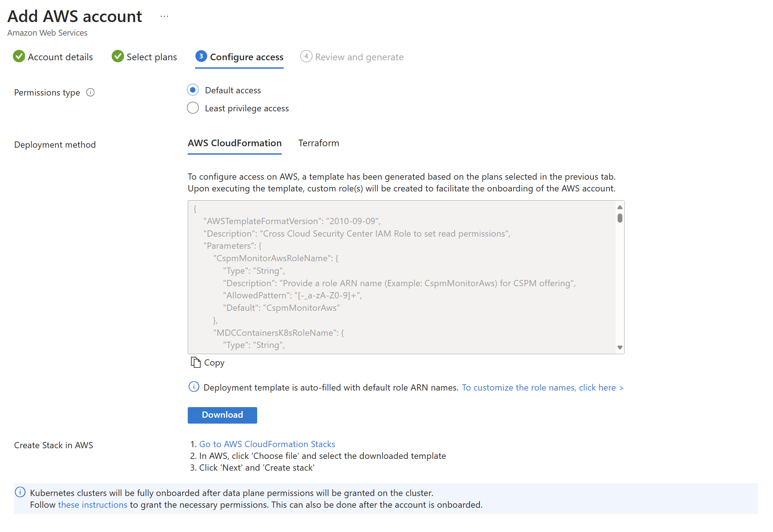The height and width of the screenshot is (532, 773).
Task: Click the Account details green checkmark icon
Action: pyautogui.click(x=19, y=57)
